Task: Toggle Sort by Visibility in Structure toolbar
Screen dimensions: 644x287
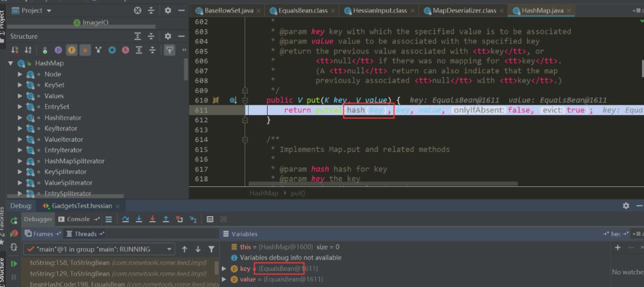Action: pos(15,50)
